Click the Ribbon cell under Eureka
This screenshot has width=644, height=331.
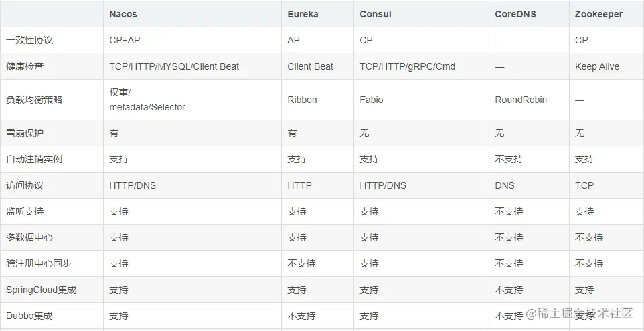(302, 100)
